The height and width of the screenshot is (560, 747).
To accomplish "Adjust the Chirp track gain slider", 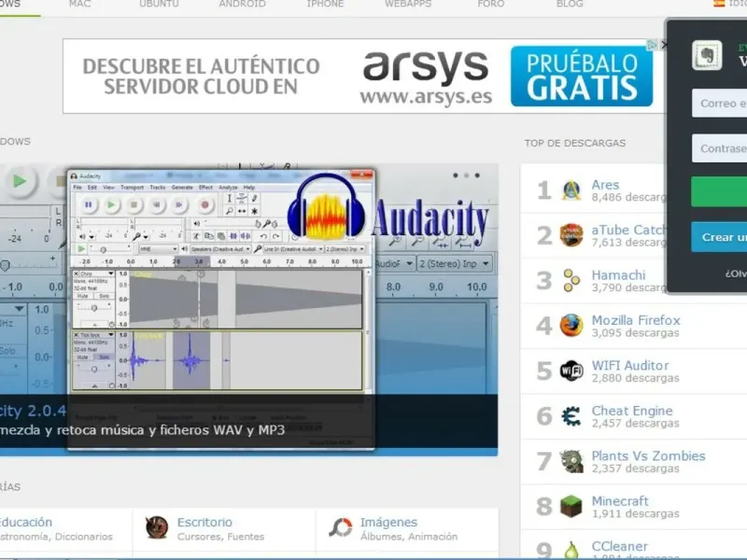I will point(94,308).
